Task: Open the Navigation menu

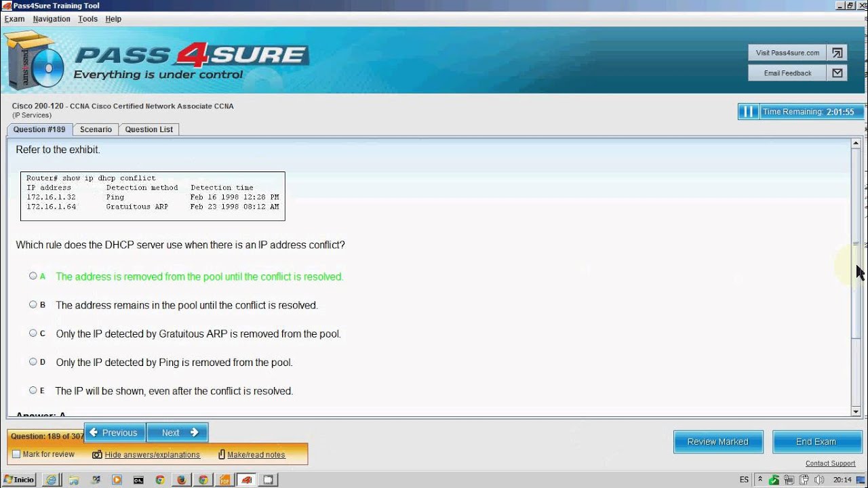Action: coord(52,19)
